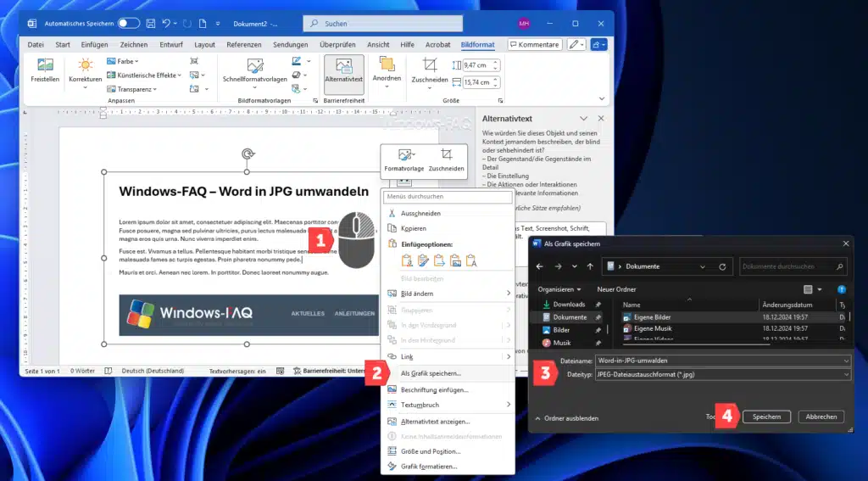Choose Bild ändern in the context menu
Screen dimensions: 868x481
point(448,294)
